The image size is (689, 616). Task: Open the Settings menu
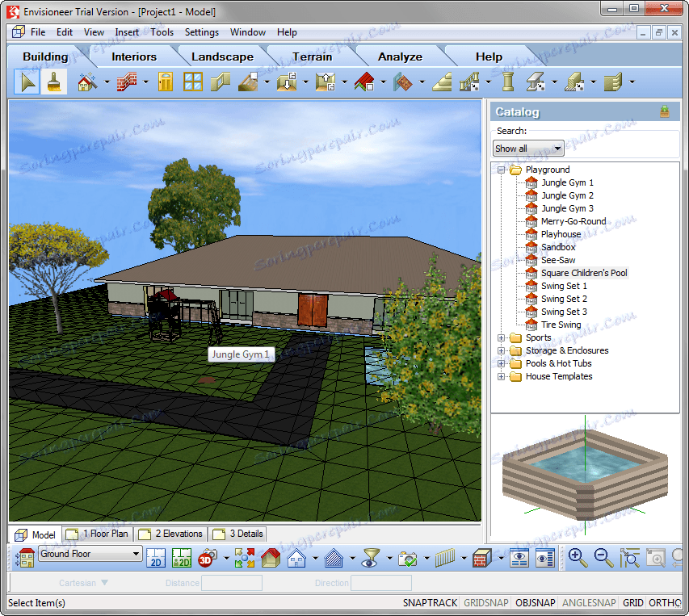point(202,32)
